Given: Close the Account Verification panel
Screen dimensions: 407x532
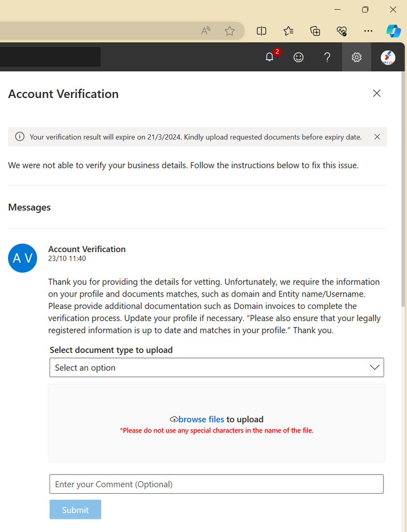Looking at the screenshot, I should [x=377, y=93].
